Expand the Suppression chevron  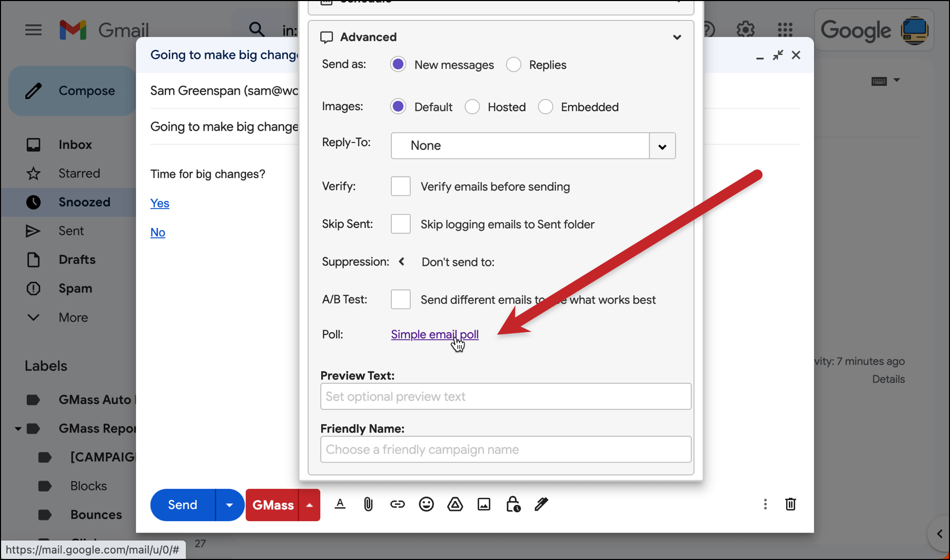pos(401,262)
